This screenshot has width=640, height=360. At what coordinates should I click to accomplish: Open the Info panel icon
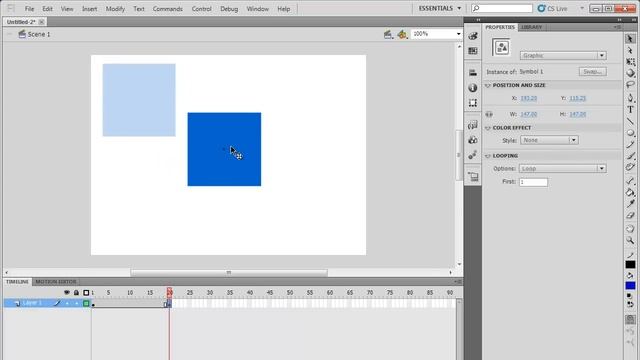click(x=473, y=88)
